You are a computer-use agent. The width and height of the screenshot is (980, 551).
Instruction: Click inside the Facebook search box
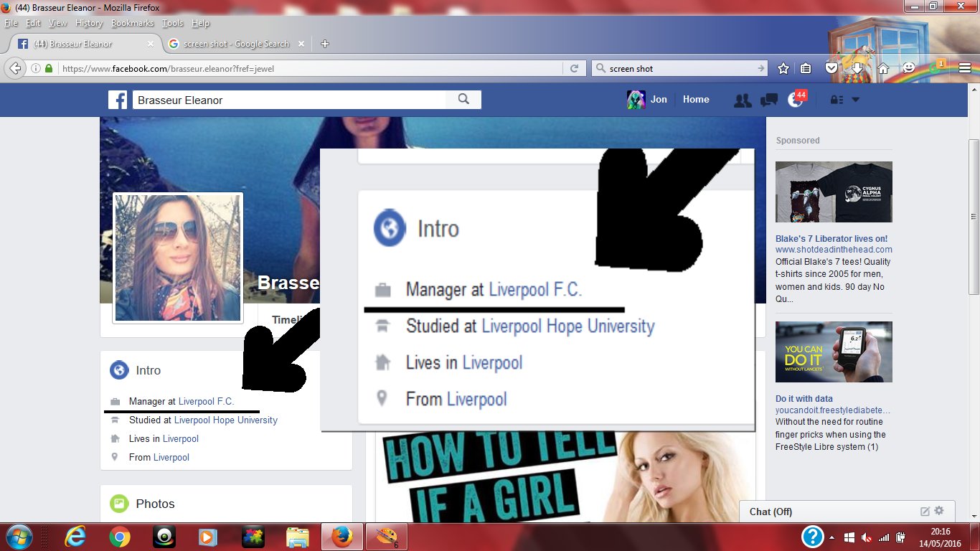point(287,99)
